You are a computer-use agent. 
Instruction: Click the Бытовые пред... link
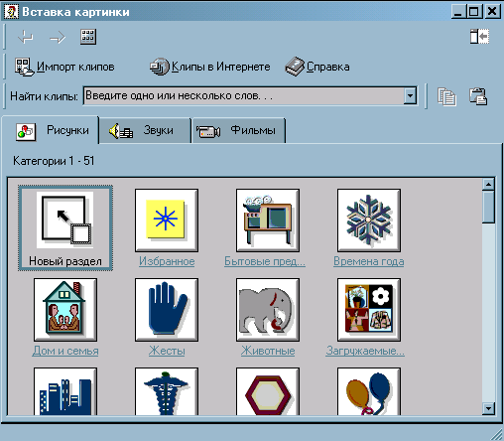[265, 261]
